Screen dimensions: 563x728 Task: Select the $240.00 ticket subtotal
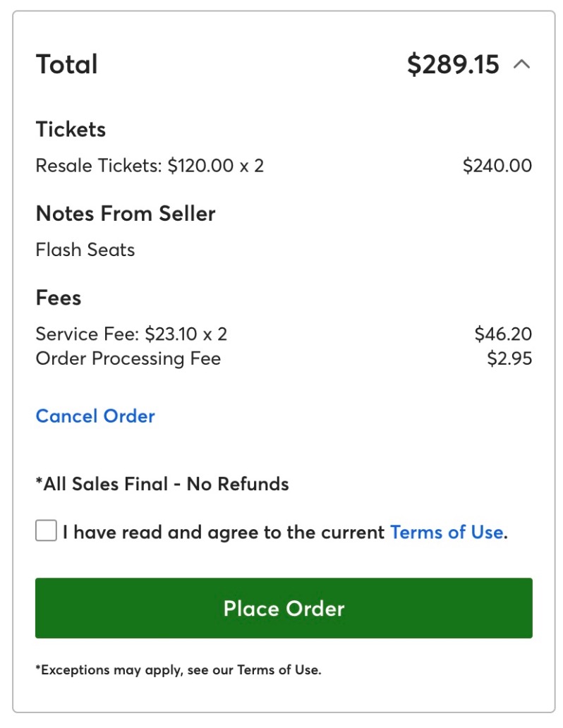(x=497, y=166)
